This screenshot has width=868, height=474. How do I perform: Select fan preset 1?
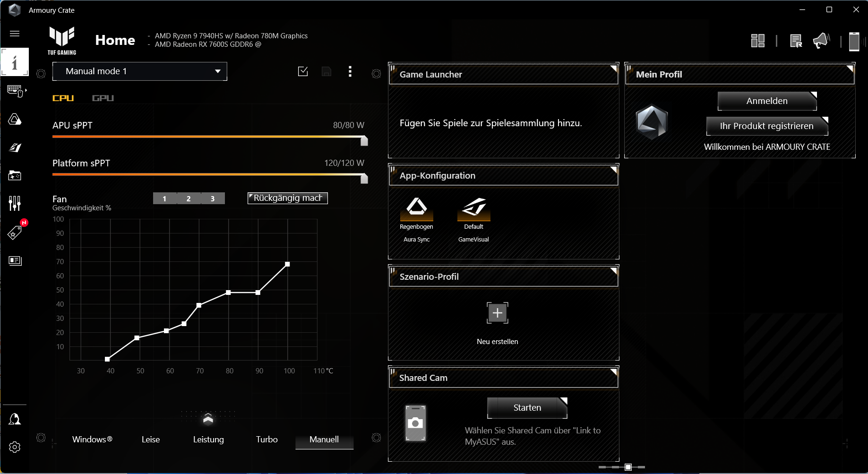(164, 198)
